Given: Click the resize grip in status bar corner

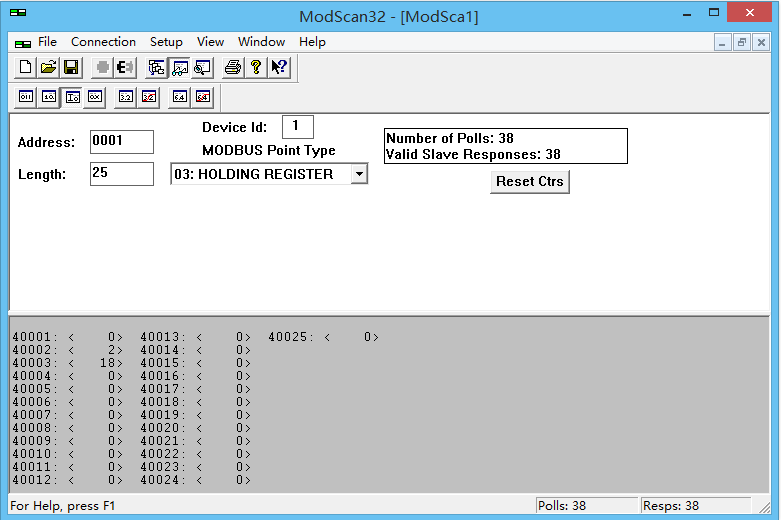Looking at the screenshot, I should click(x=765, y=507).
